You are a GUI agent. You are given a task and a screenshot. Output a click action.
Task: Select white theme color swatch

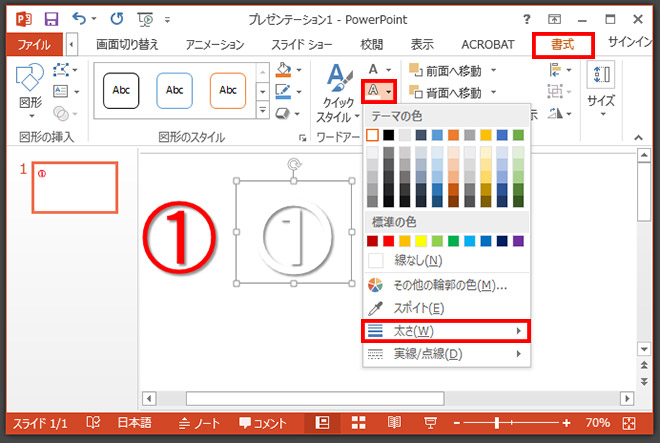pos(373,135)
